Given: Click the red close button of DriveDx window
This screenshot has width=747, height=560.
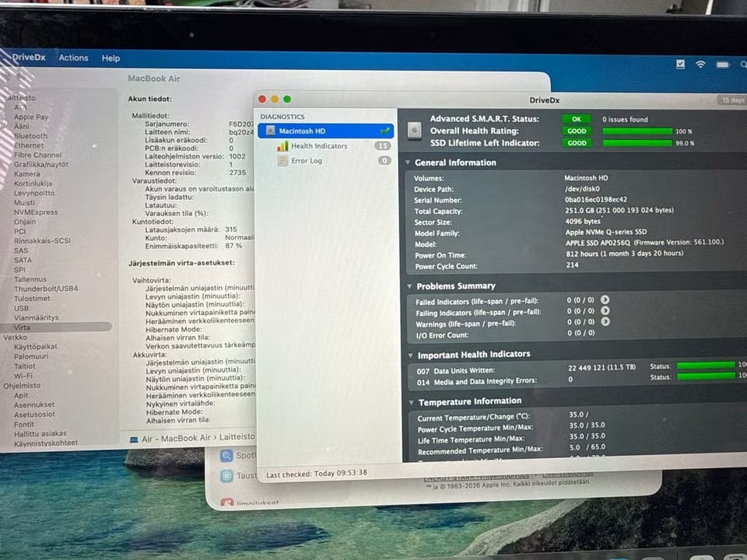Looking at the screenshot, I should click(x=262, y=99).
